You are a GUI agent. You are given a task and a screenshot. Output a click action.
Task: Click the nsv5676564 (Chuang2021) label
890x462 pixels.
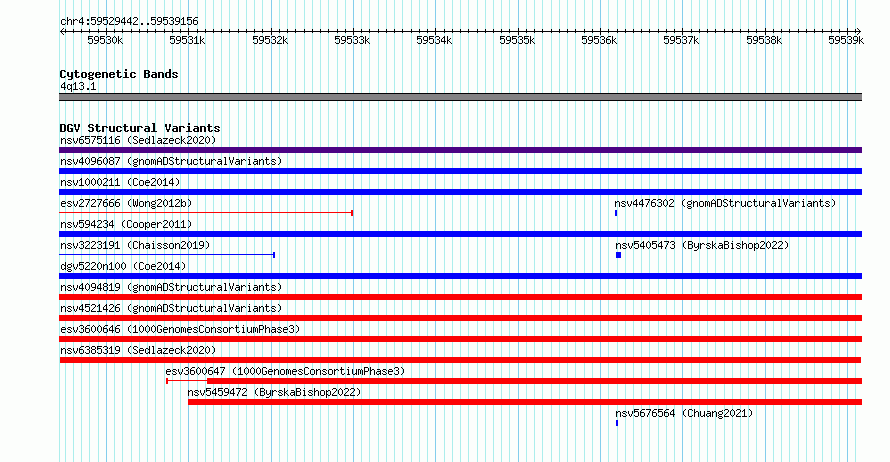click(x=684, y=413)
